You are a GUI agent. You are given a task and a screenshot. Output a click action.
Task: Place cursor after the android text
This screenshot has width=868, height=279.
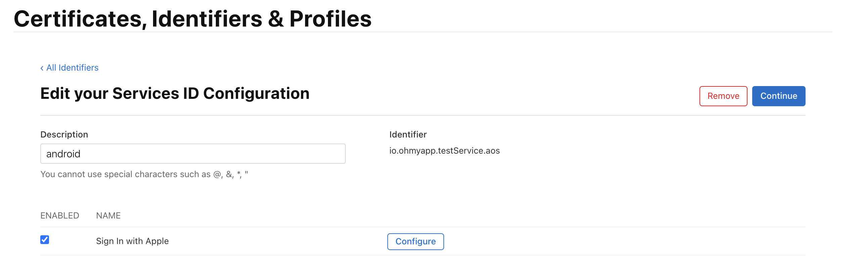tap(81, 154)
